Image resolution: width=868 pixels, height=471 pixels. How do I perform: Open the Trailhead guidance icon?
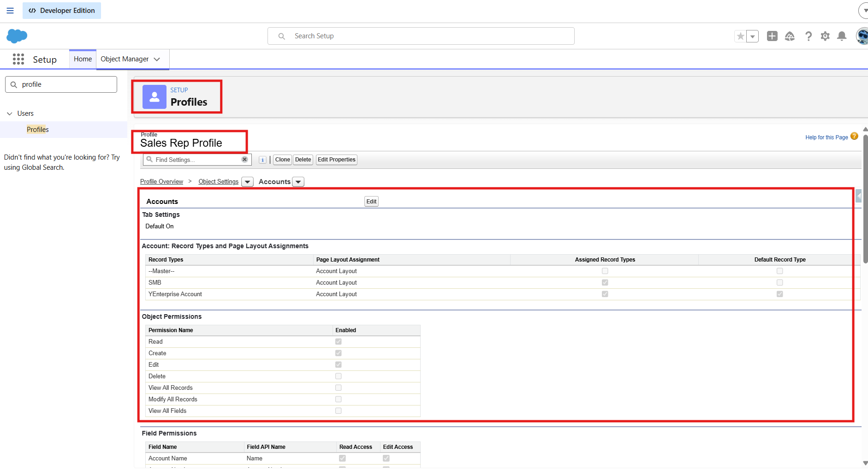click(x=790, y=36)
